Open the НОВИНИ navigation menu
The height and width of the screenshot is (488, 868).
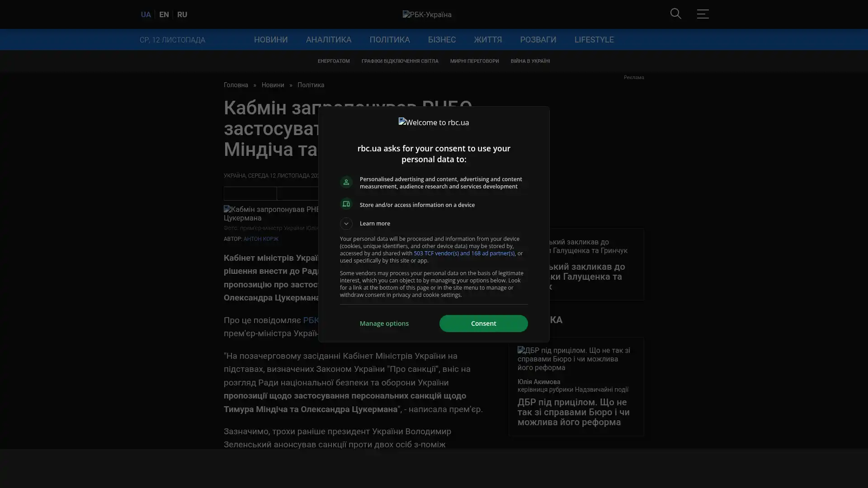click(x=270, y=40)
